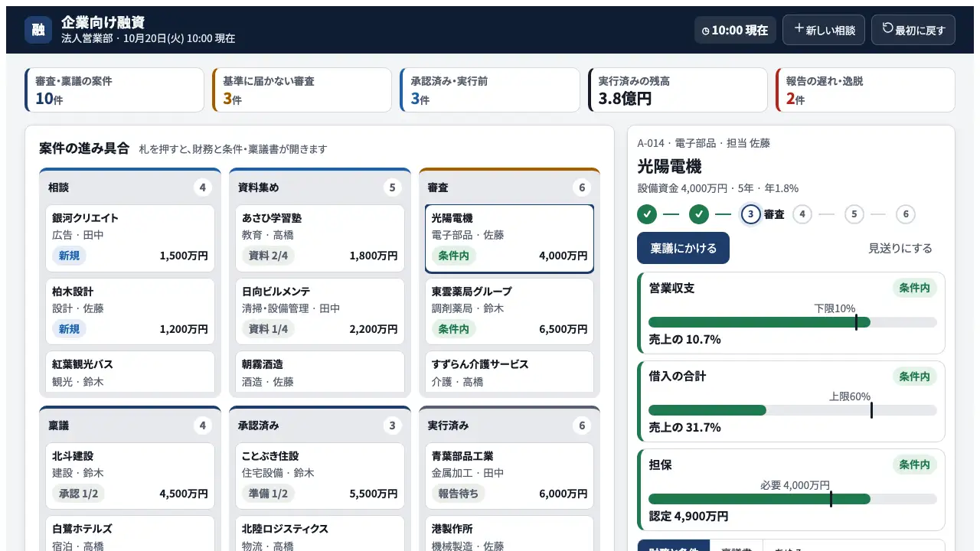Open the 北陸ロジスティクス case card
This screenshot has width=980, height=551.
click(x=320, y=533)
